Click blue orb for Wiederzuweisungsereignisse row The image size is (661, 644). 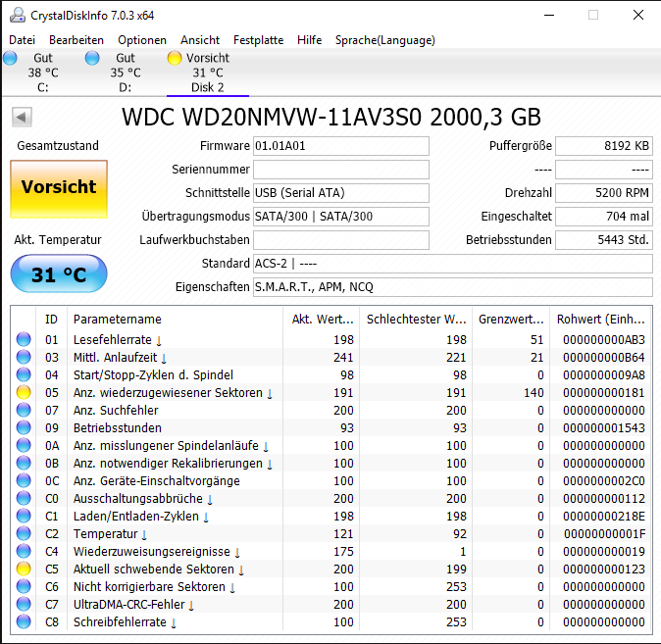click(24, 552)
